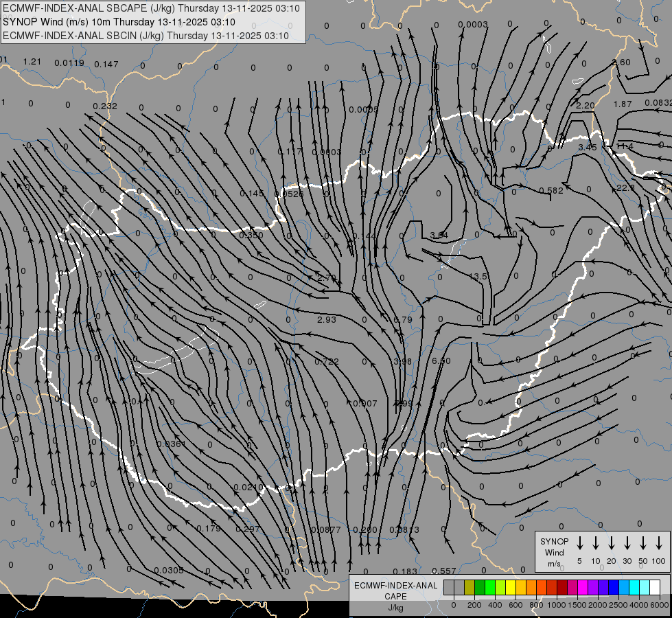Click the 0.183 value near the bottom
The width and height of the screenshot is (672, 618).
[x=405, y=571]
